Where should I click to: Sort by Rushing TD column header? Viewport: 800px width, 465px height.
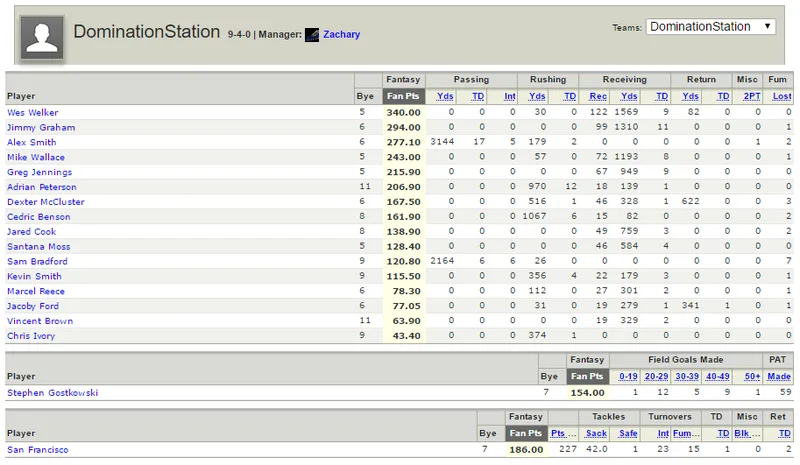coord(570,96)
